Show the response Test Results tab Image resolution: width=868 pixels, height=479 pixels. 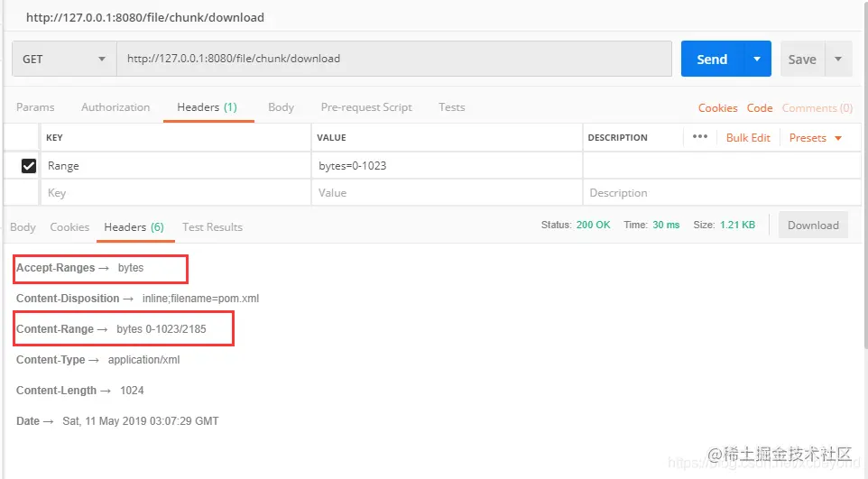[x=212, y=227]
